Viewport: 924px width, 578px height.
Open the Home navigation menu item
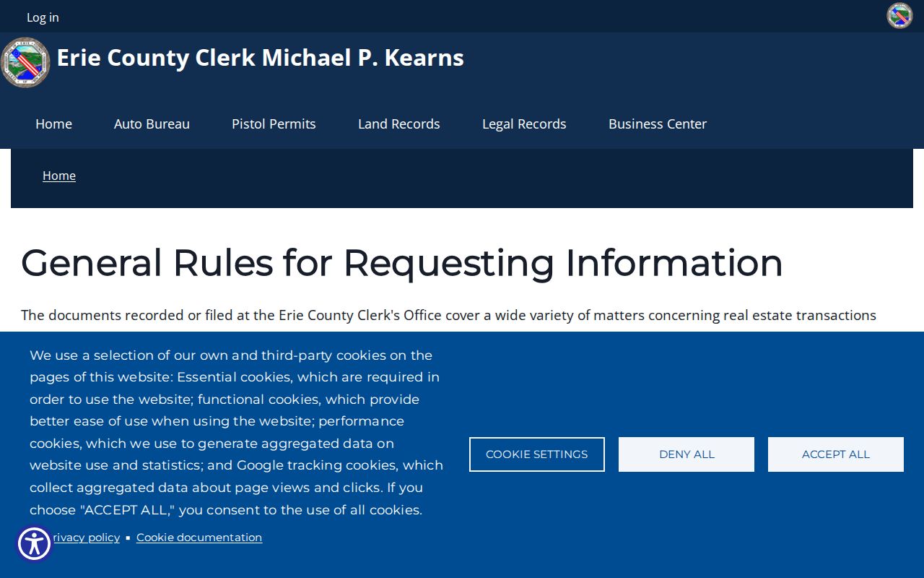[53, 124]
